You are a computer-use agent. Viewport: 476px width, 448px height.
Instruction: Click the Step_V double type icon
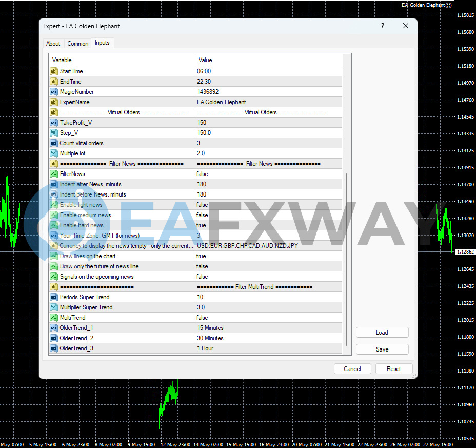pos(53,133)
